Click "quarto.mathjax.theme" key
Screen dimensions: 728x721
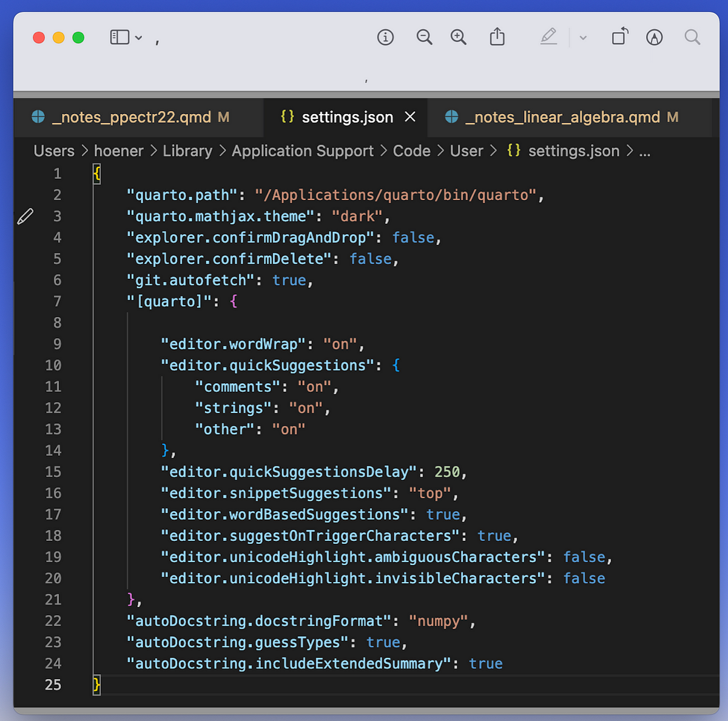[221, 216]
